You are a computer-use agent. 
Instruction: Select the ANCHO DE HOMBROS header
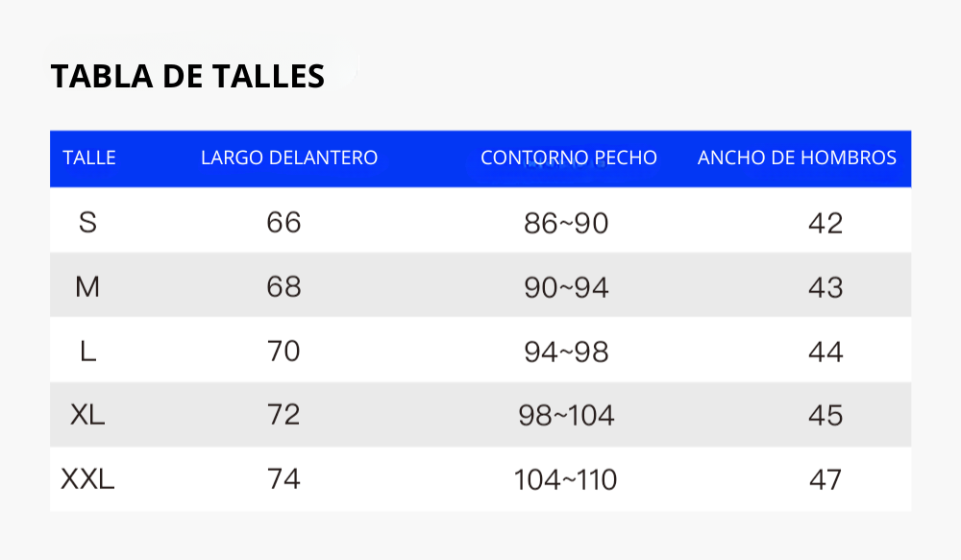[797, 158]
